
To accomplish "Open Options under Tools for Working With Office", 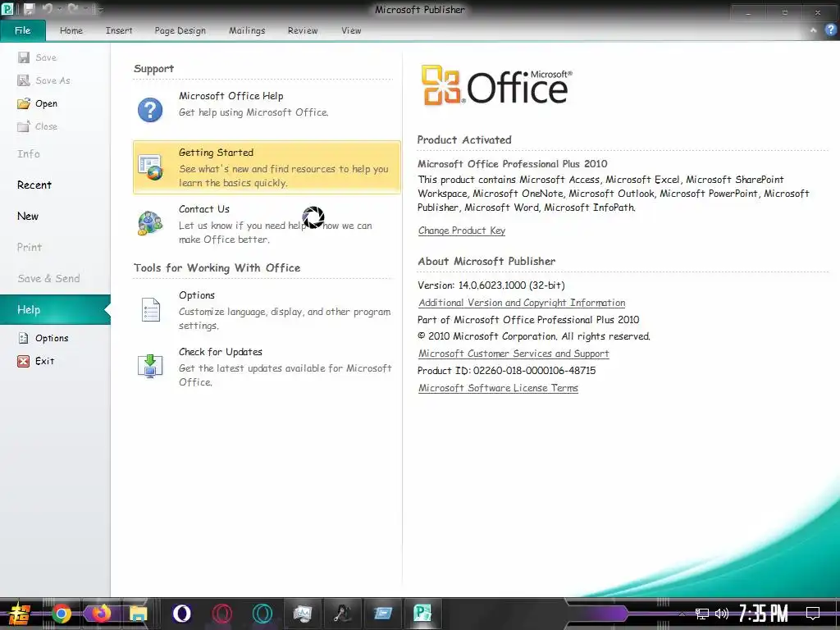I will tap(267, 309).
